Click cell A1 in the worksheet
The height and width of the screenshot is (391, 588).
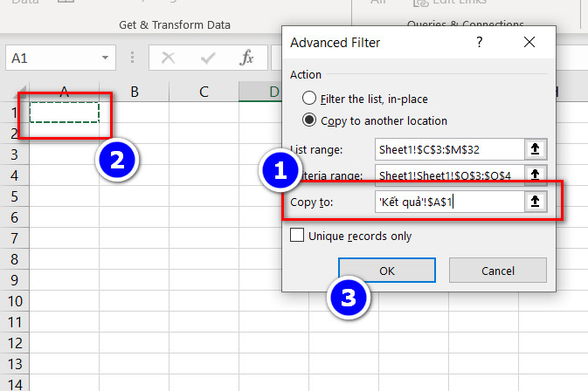pos(64,112)
